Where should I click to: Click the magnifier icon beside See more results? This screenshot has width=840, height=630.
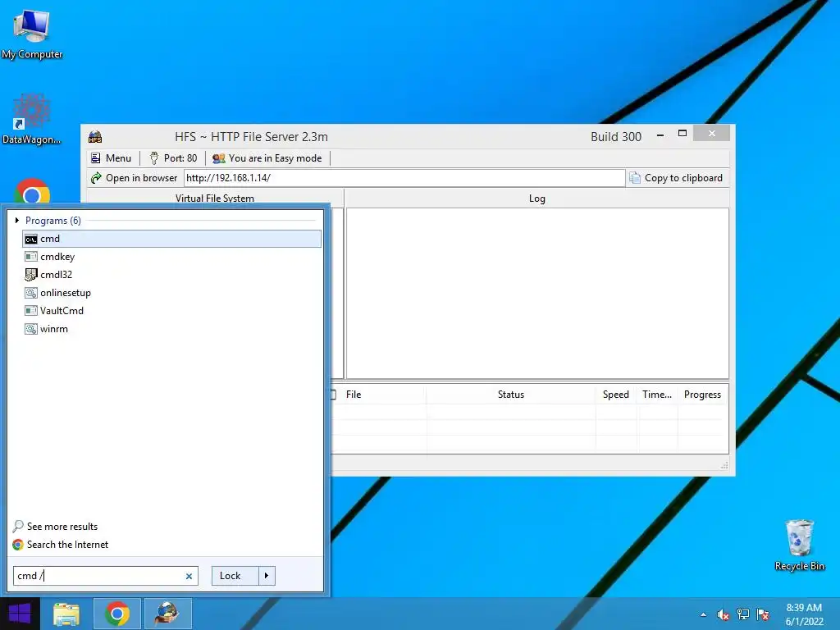18,526
